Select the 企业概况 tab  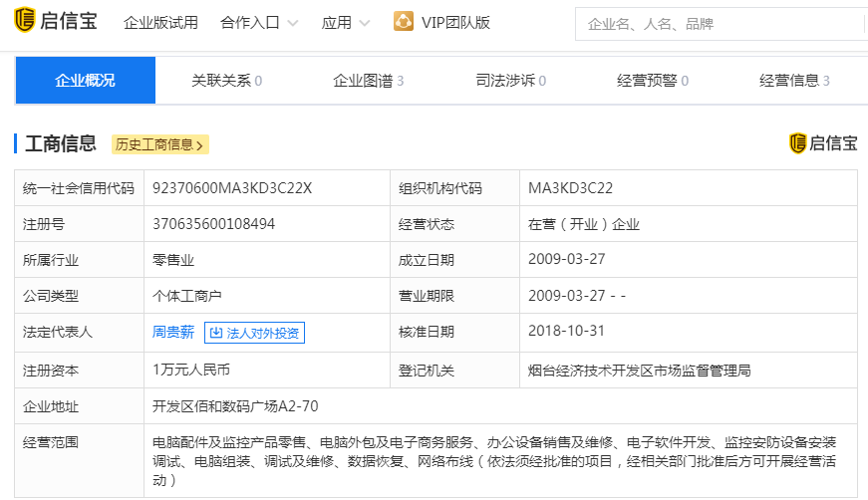(x=85, y=81)
